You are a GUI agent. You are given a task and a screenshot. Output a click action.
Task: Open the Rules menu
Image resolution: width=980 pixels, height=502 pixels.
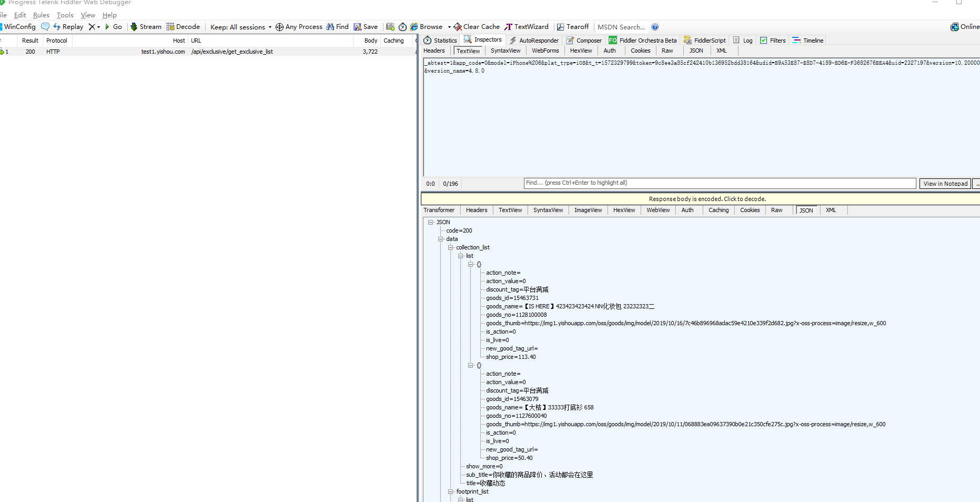pyautogui.click(x=41, y=15)
